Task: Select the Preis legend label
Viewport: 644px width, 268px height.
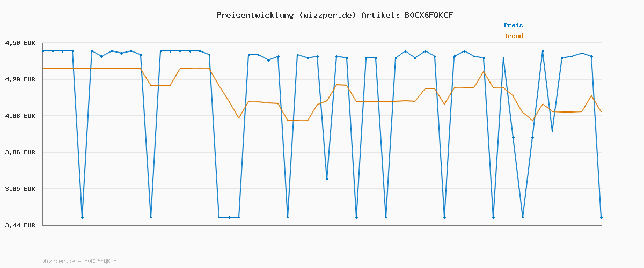Action: click(513, 25)
